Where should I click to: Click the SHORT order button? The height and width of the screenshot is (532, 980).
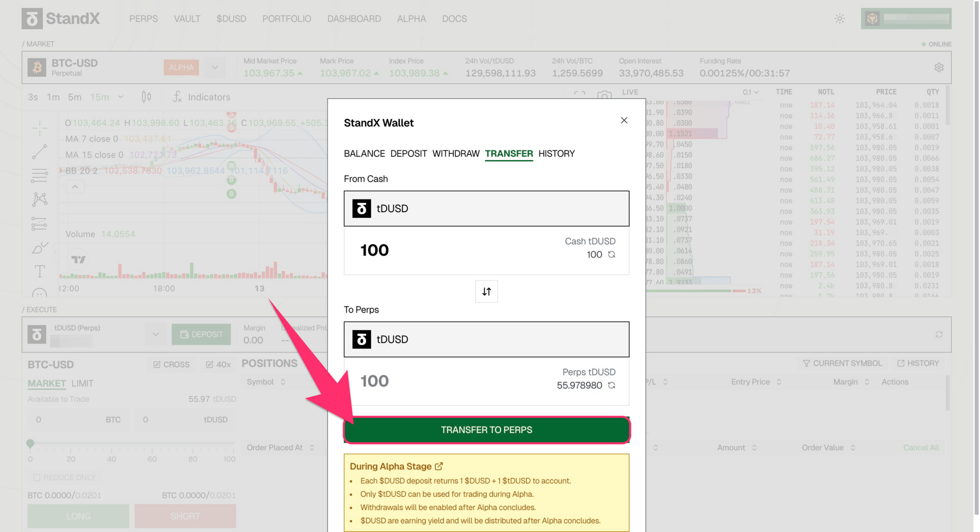185,516
